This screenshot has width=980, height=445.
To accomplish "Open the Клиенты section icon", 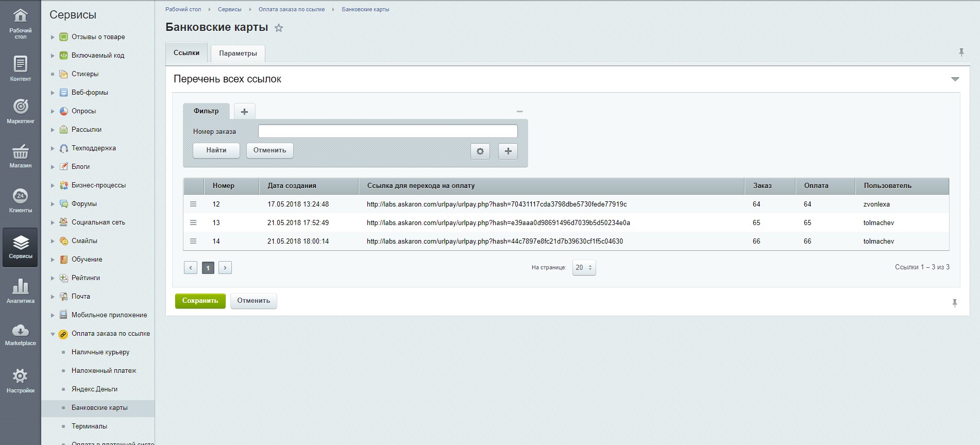I will coord(20,200).
